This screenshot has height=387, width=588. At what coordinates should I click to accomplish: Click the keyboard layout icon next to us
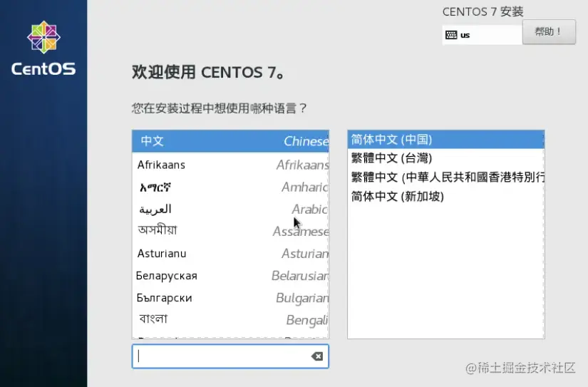coord(450,35)
